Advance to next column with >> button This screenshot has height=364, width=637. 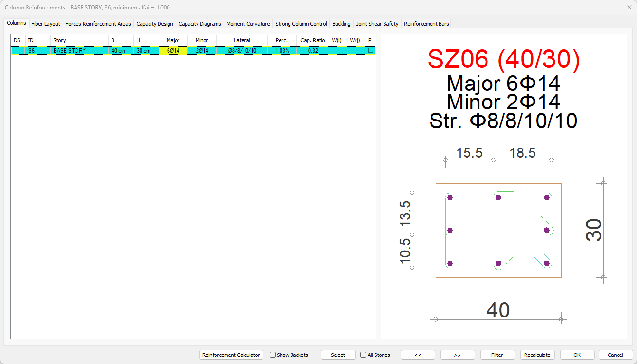(x=458, y=355)
